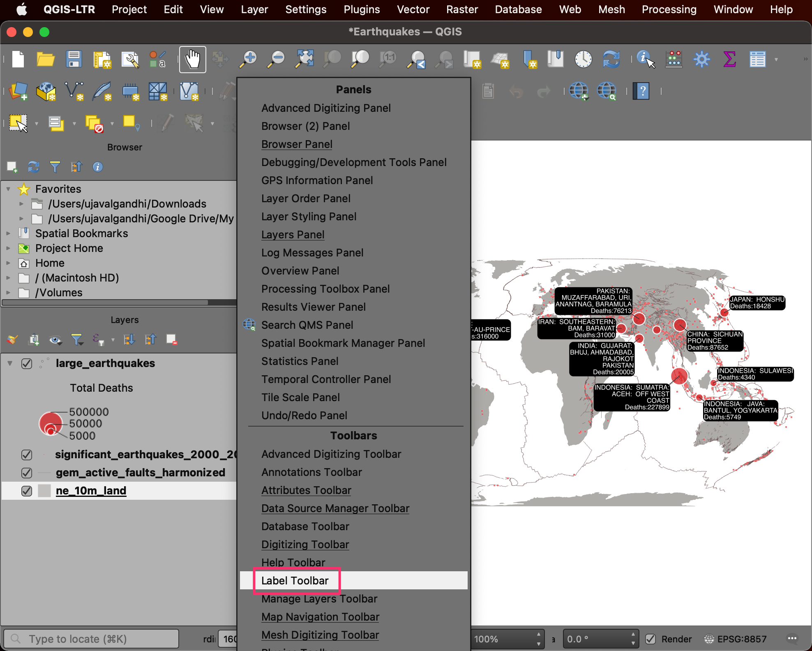
Task: Collapse the Favorites tree node
Action: (8, 189)
